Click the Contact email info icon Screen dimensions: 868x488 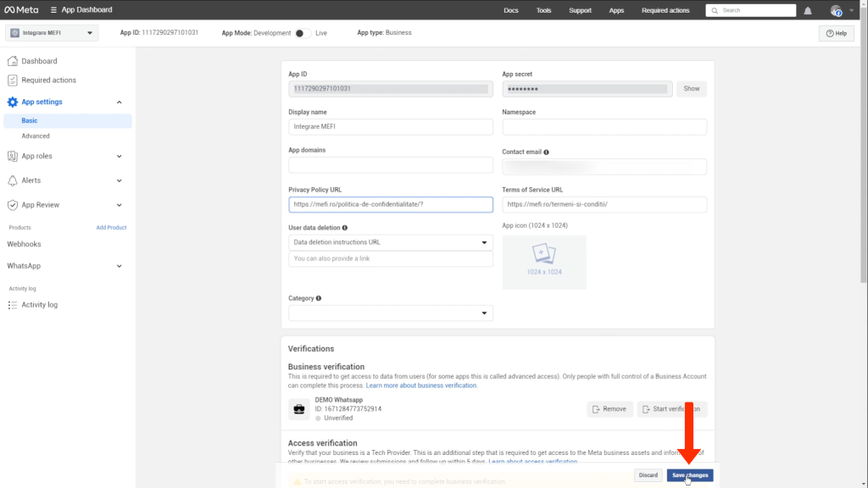547,152
